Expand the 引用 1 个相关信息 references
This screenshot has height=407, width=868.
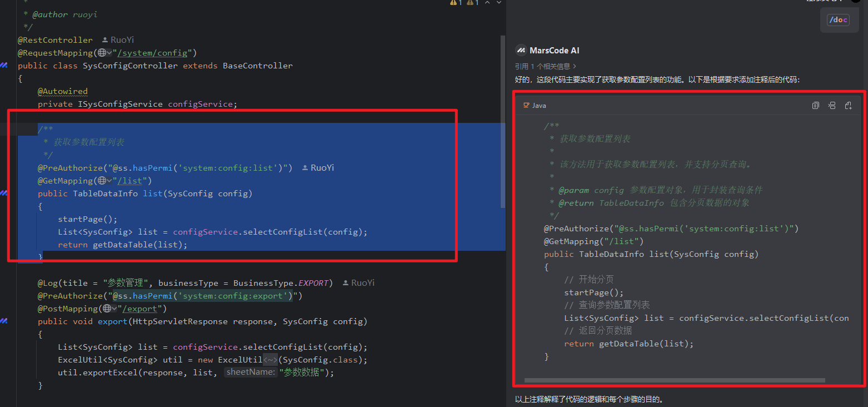(545, 66)
